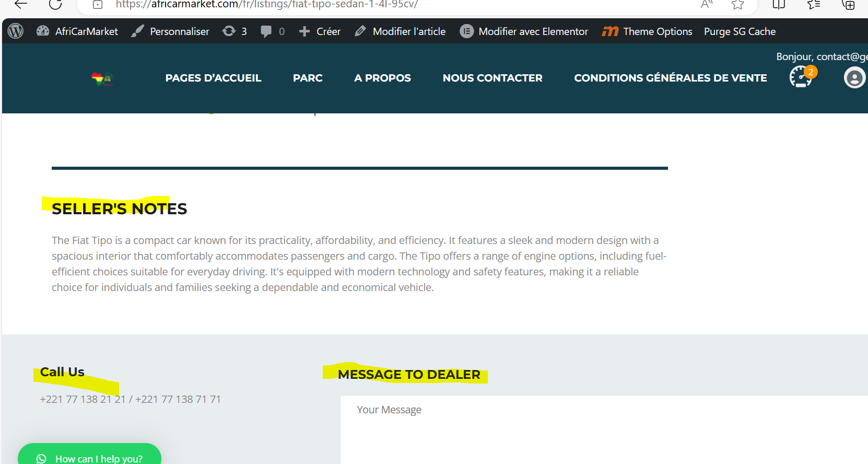868x464 pixels.
Task: Click Bonjour, contact account greeting
Action: coord(822,56)
